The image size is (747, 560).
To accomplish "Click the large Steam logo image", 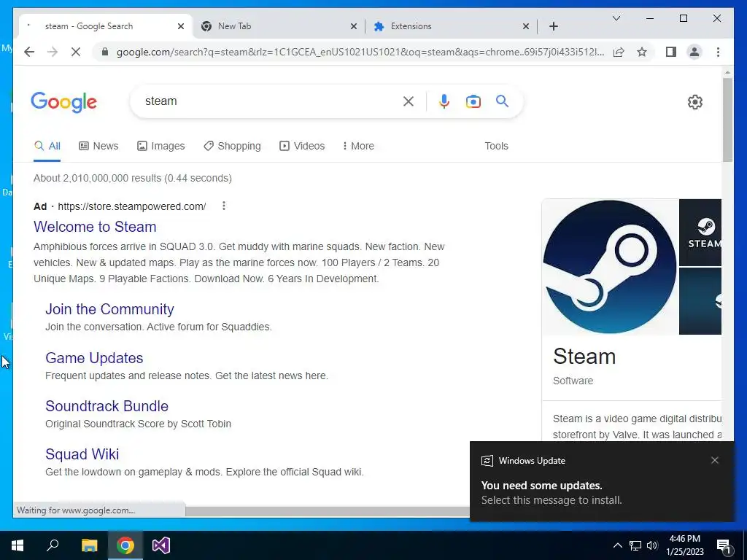I will pos(610,267).
